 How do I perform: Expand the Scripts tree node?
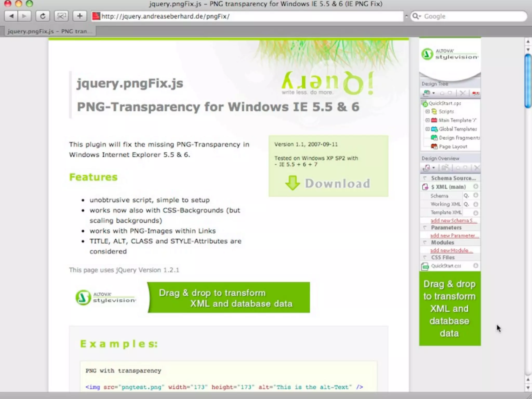[427, 111]
